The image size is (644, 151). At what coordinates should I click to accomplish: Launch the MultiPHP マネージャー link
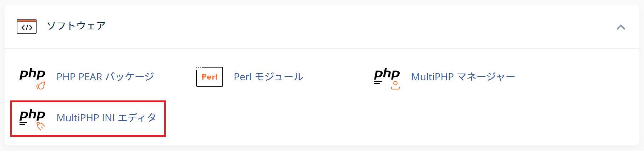tap(463, 77)
